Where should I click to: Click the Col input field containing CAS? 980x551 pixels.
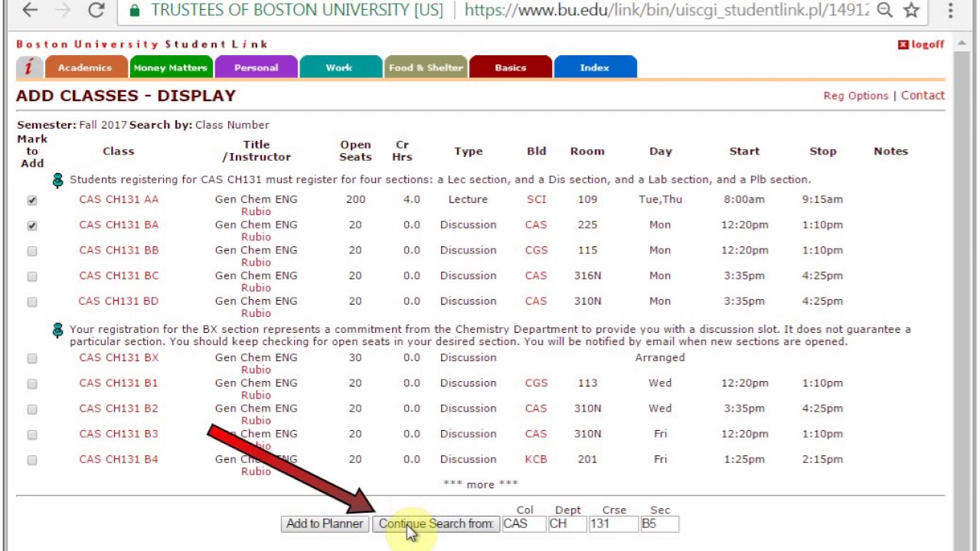tap(524, 524)
